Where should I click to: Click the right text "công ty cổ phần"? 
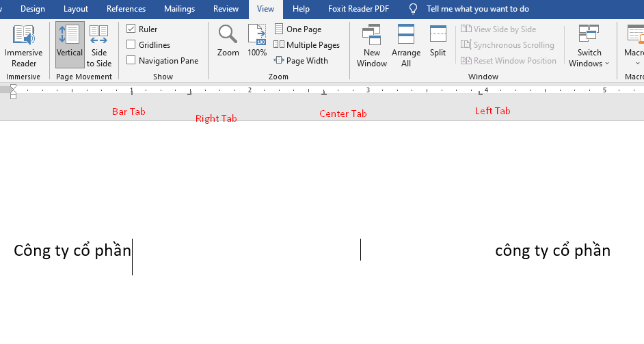(x=553, y=250)
